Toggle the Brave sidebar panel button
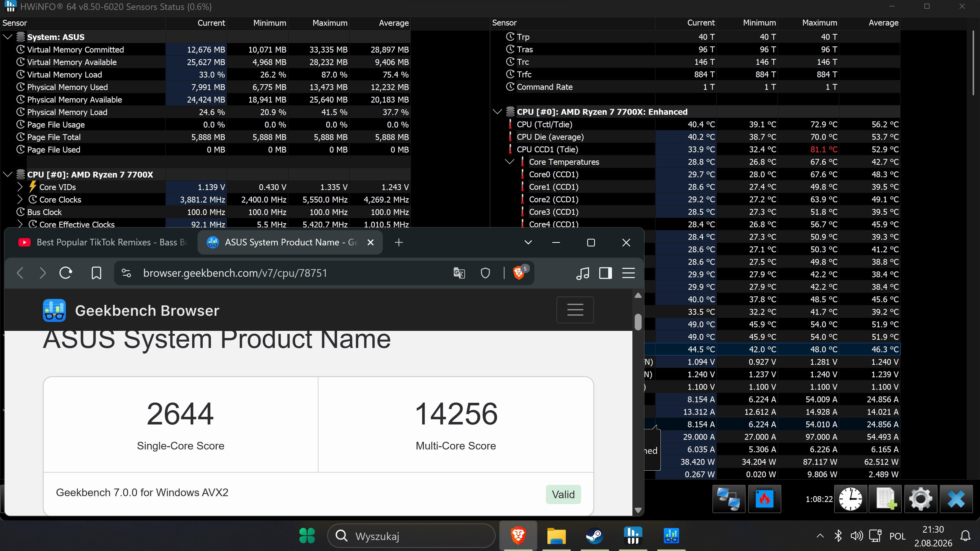The image size is (980, 551). point(605,273)
